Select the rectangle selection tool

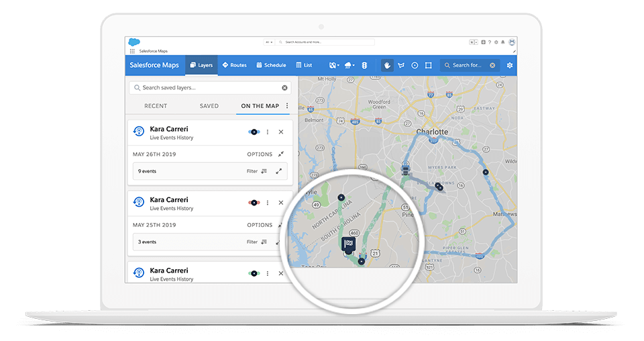point(429,65)
